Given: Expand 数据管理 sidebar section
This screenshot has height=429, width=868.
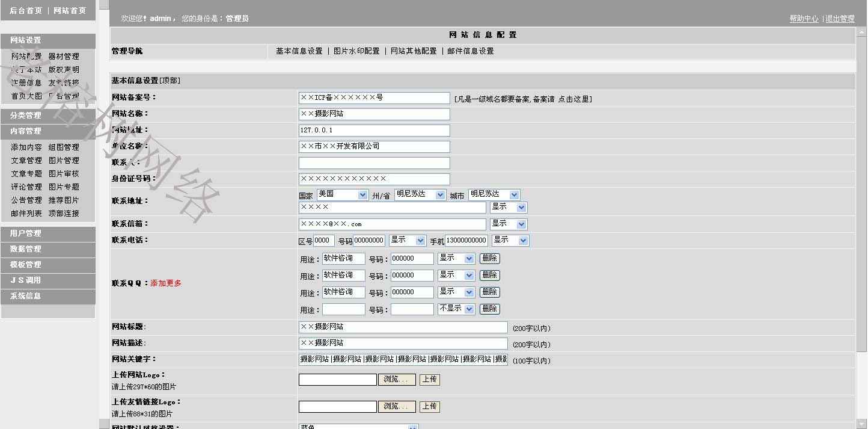Looking at the screenshot, I should coord(48,249).
